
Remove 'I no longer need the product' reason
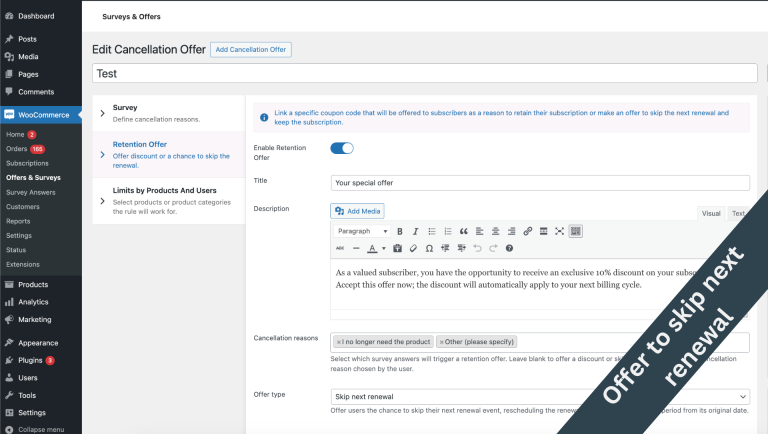click(x=338, y=342)
